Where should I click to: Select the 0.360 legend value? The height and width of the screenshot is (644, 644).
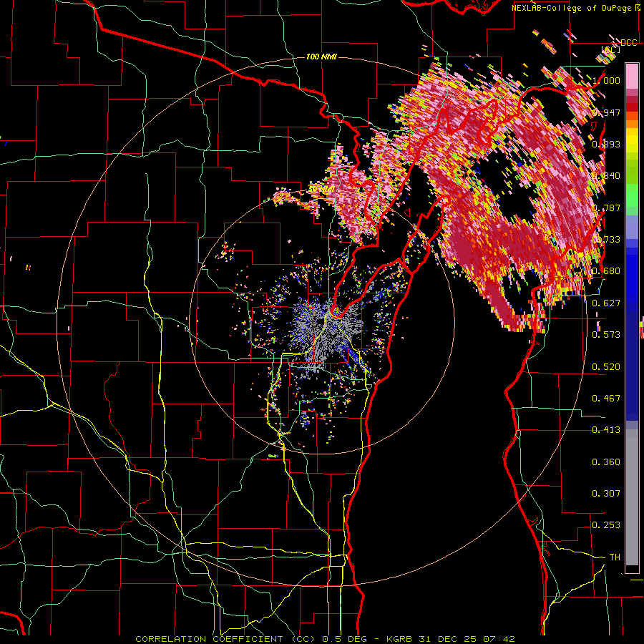click(x=606, y=462)
